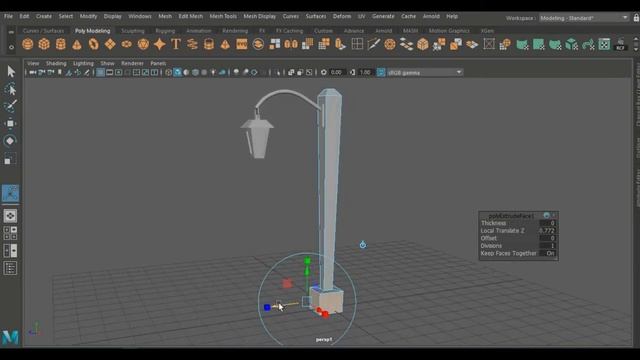The image size is (640, 360).
Task: Open the sRGB gamma dropdown
Action: (424, 72)
